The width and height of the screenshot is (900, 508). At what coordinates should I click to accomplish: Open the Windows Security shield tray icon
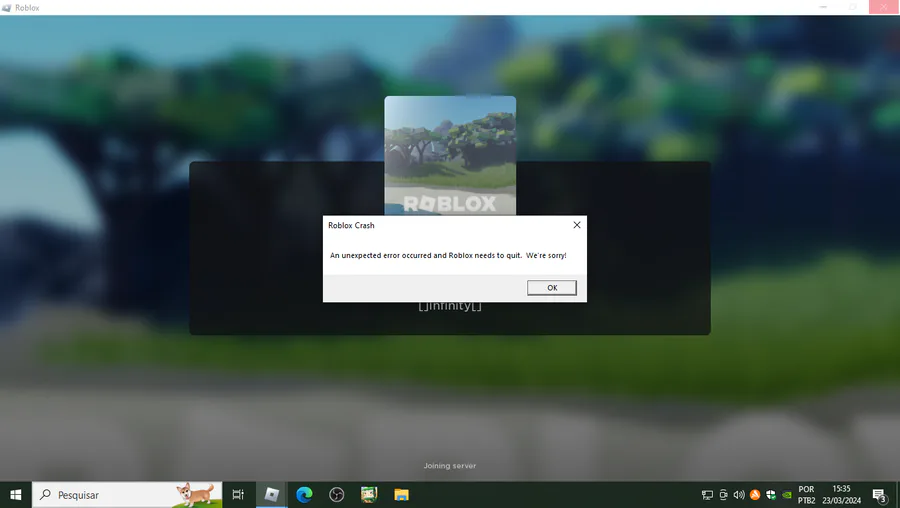(x=771, y=495)
